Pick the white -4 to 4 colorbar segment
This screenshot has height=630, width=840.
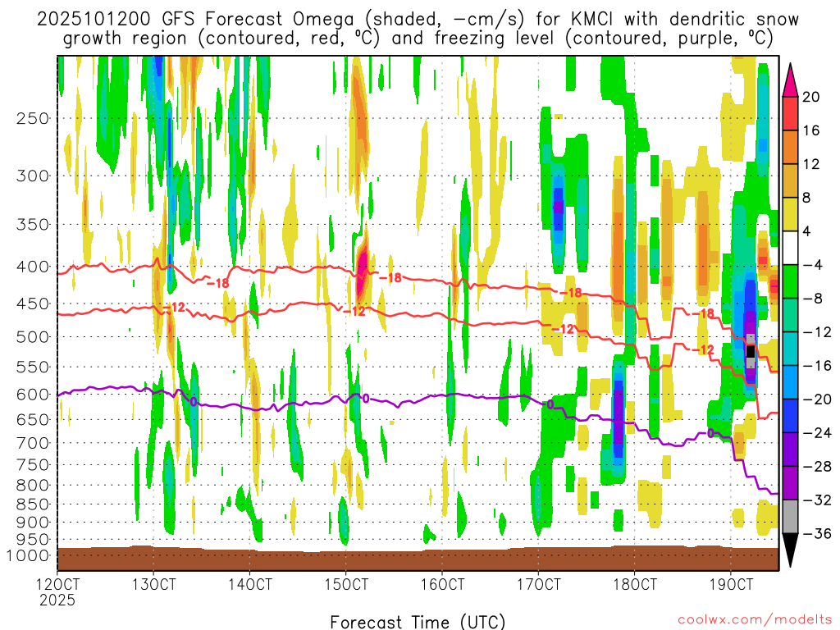[791, 248]
